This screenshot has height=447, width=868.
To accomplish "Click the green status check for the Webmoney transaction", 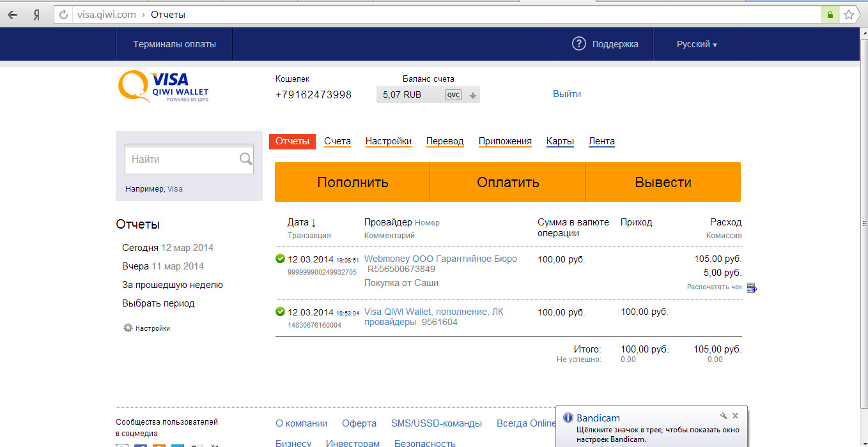I will (x=280, y=259).
